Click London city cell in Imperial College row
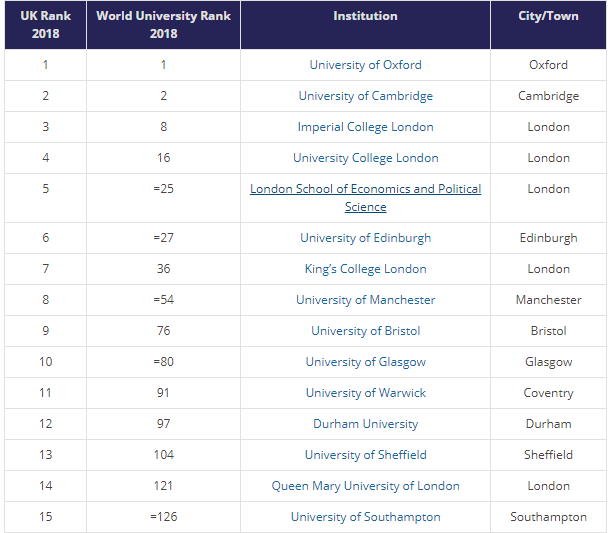 point(548,127)
